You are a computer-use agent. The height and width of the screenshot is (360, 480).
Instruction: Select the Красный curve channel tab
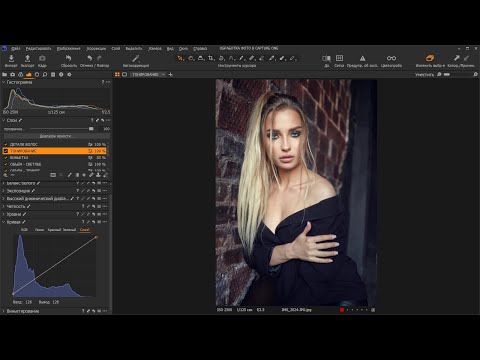pyautogui.click(x=54, y=230)
